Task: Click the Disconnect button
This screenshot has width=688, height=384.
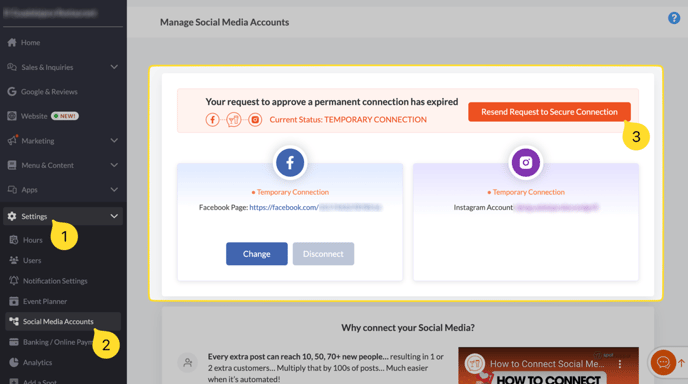Action: pyautogui.click(x=323, y=254)
